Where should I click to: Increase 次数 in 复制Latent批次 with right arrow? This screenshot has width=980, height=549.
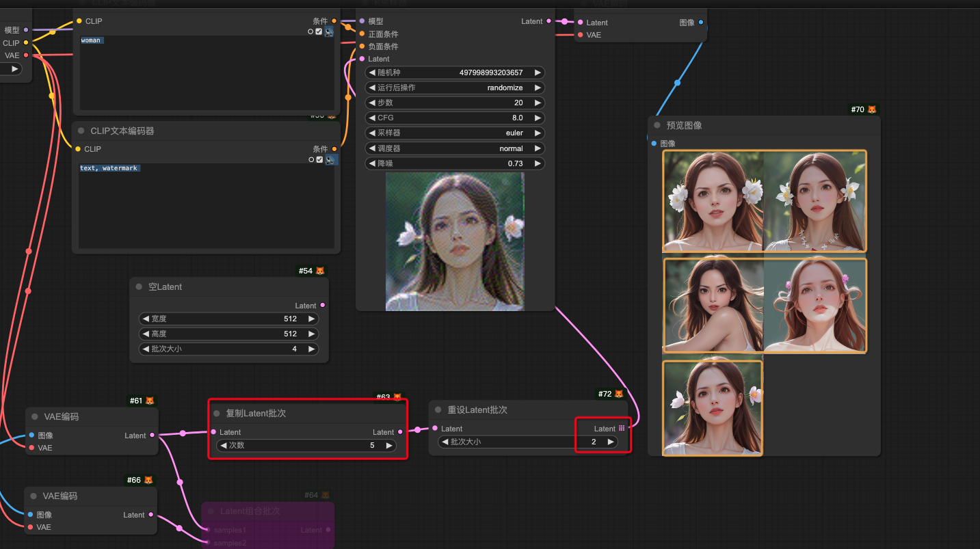(389, 445)
